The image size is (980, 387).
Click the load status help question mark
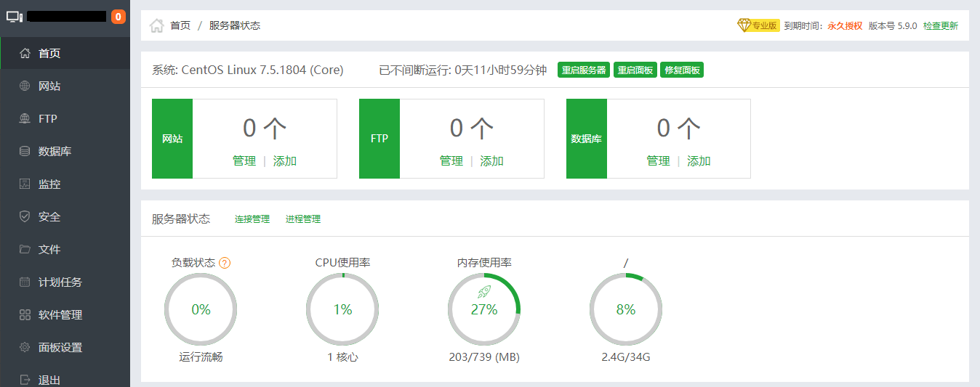(x=225, y=263)
